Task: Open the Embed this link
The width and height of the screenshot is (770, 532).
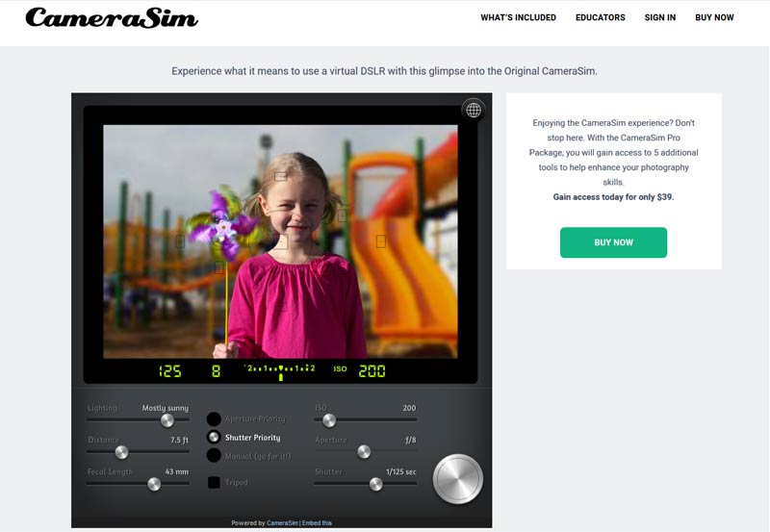Action: pos(318,523)
